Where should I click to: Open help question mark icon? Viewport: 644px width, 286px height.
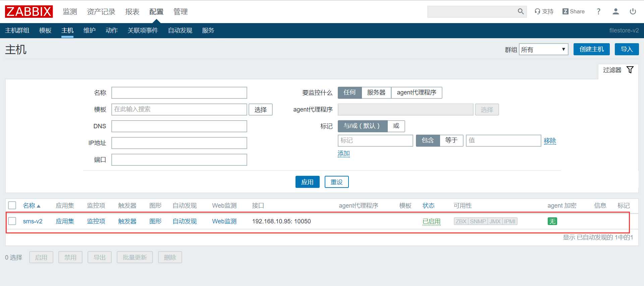[598, 12]
